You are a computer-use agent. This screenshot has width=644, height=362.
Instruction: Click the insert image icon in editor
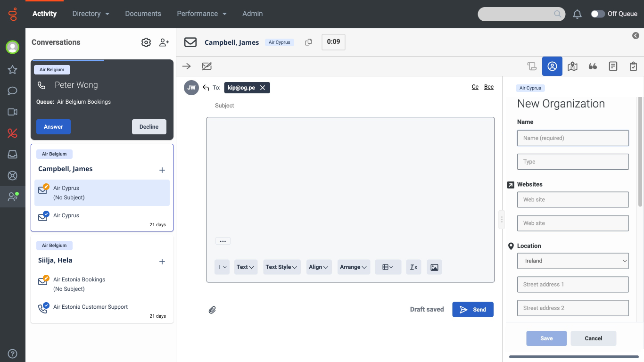pos(434,267)
